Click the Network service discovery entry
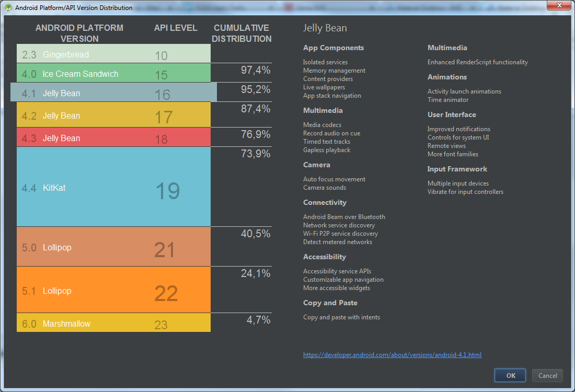The width and height of the screenshot is (575, 392). coord(339,225)
